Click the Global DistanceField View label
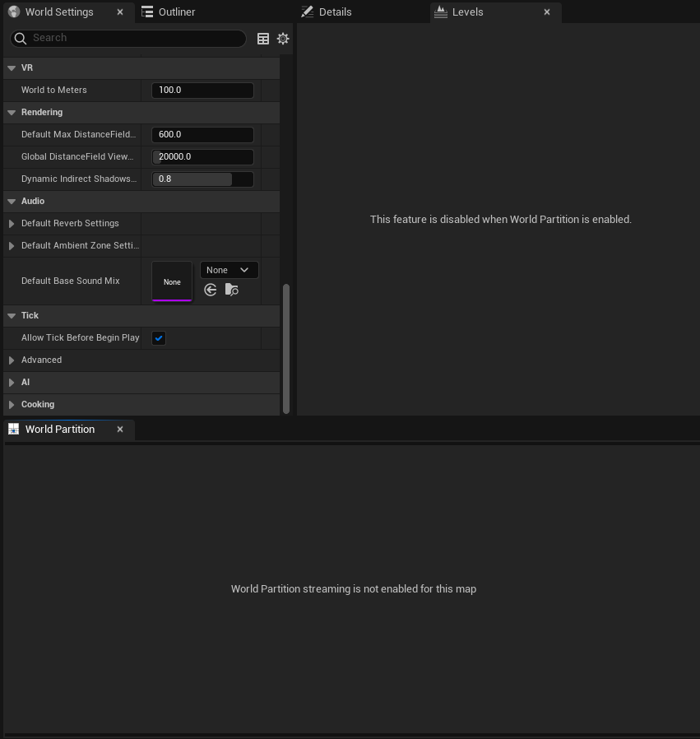This screenshot has height=739, width=700. point(77,157)
